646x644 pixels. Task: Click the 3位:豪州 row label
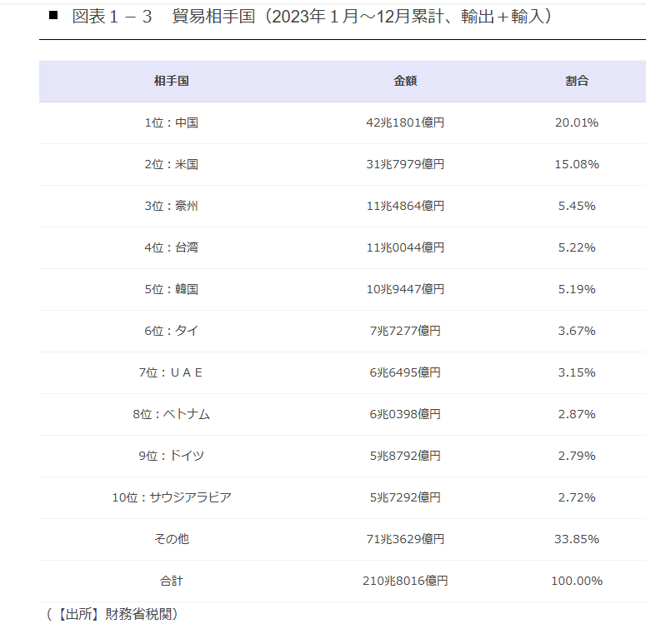tap(172, 206)
